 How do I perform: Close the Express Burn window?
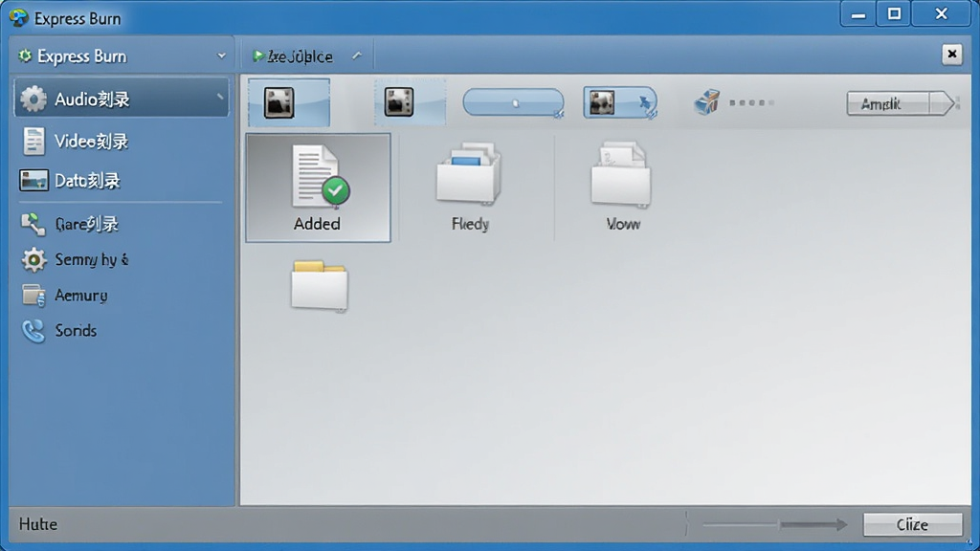pos(942,13)
